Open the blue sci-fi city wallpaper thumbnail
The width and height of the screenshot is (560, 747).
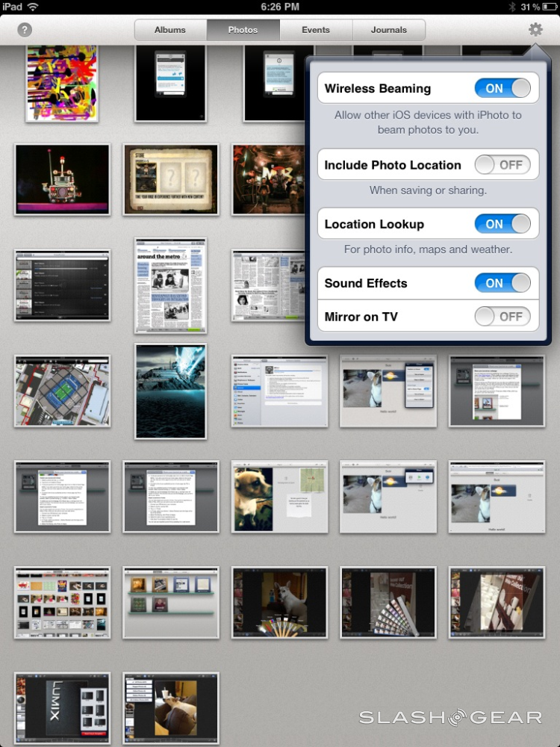point(171,391)
